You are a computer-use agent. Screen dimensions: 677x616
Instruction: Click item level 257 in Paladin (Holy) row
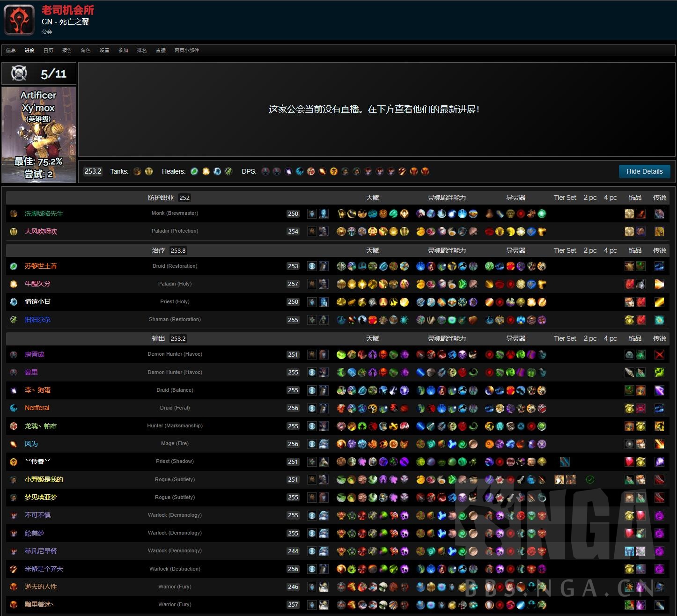[x=293, y=284]
